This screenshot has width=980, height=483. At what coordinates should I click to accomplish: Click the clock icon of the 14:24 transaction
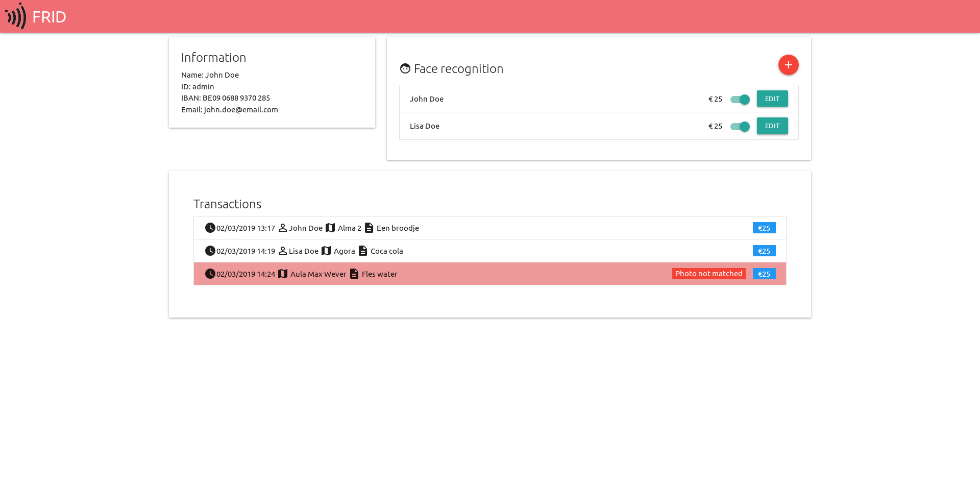[210, 274]
